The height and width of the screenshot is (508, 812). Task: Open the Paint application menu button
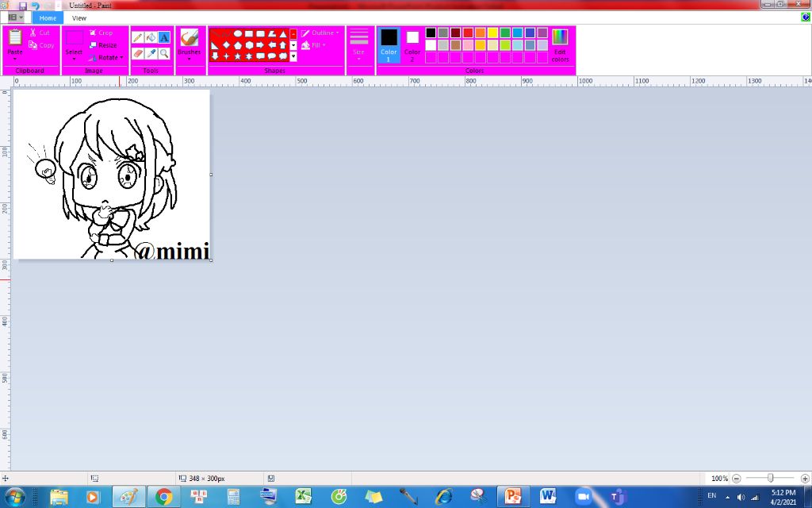pos(16,17)
